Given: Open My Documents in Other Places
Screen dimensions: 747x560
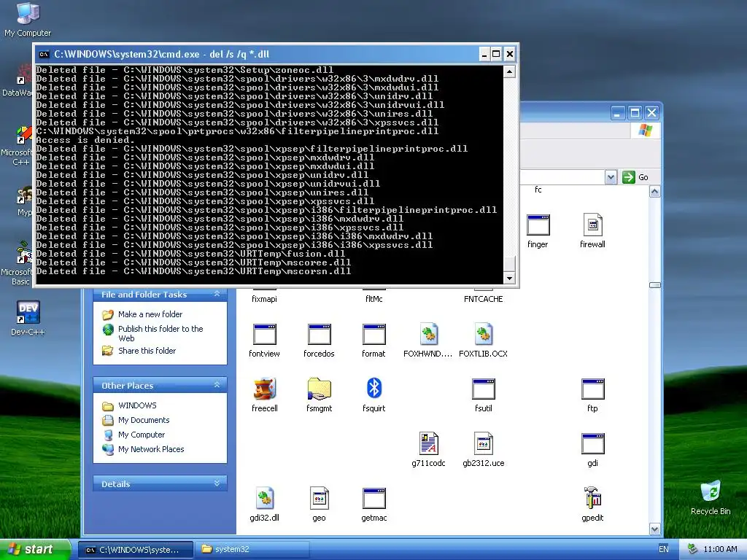Looking at the screenshot, I should tap(144, 420).
